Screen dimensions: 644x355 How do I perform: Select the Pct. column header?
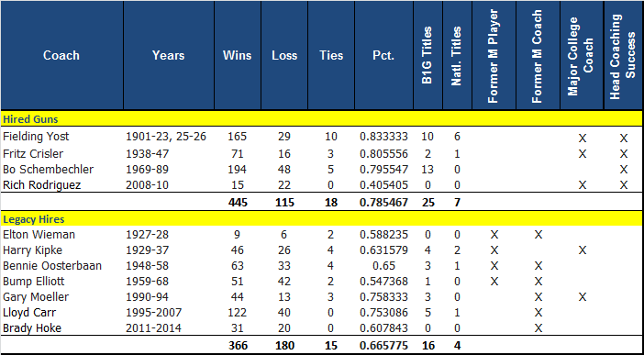(x=383, y=55)
